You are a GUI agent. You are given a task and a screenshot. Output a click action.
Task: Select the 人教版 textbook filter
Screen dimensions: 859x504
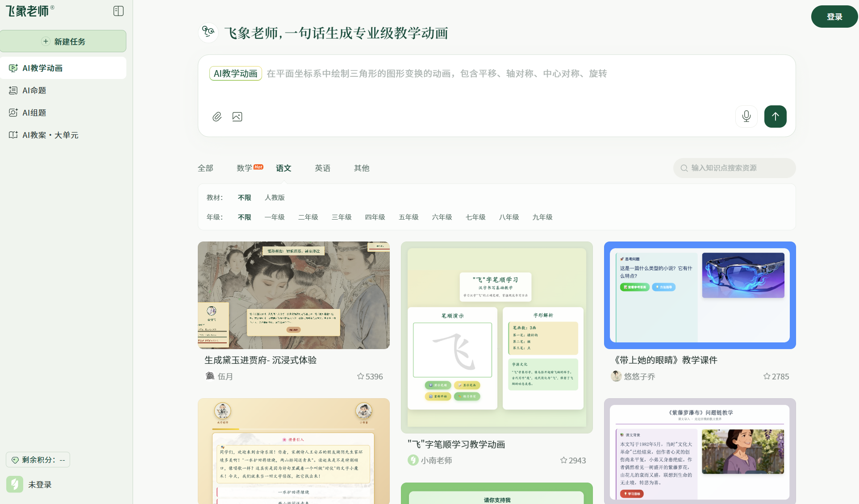274,197
